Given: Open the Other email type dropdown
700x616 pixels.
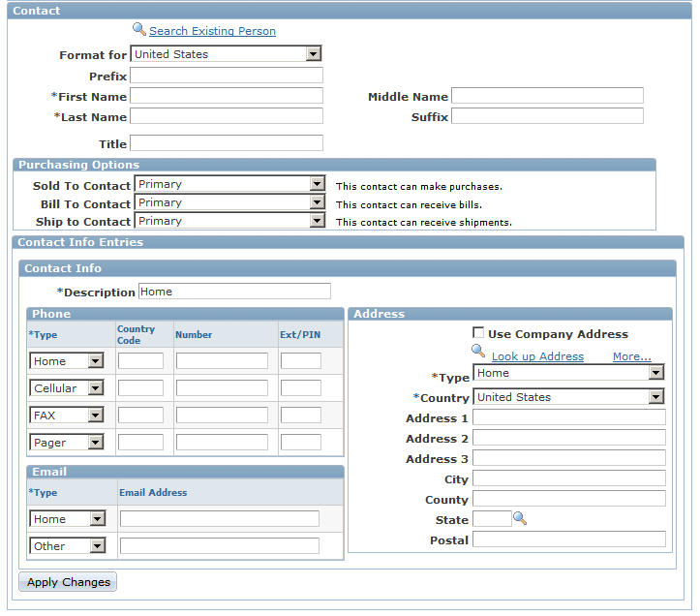Looking at the screenshot, I should coord(68,546).
